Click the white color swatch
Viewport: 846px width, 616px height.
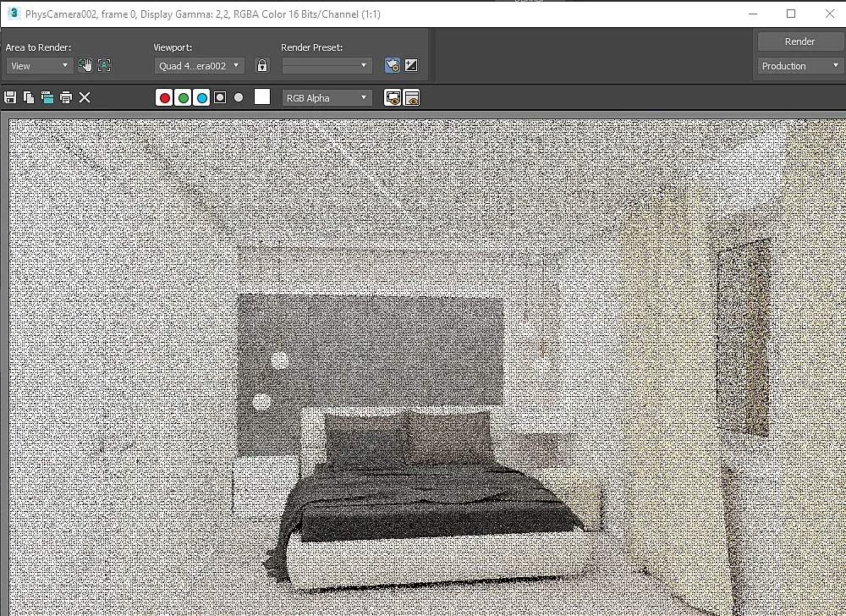click(262, 97)
